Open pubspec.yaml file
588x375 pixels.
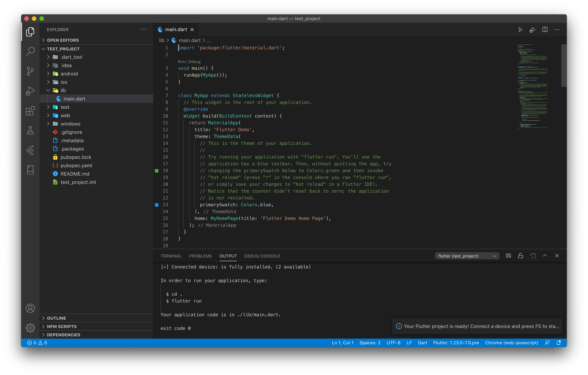pyautogui.click(x=96, y=166)
